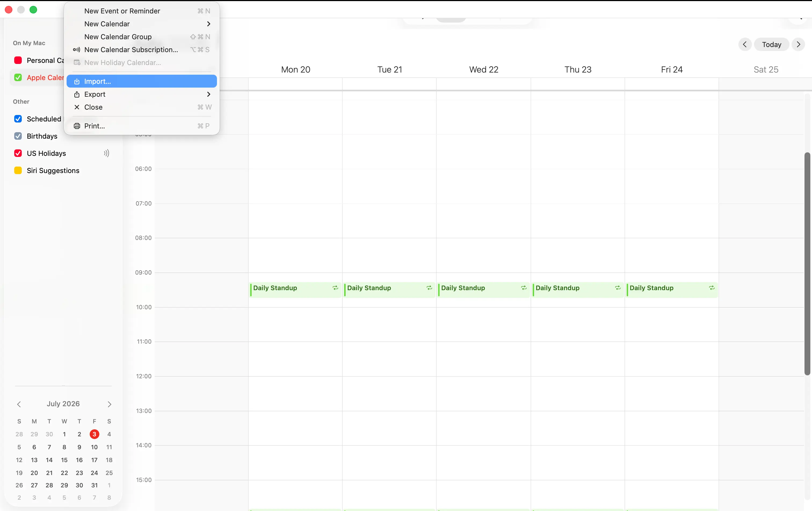
Task: Uncheck the Scheduled Reminders checkbox
Action: [18, 119]
